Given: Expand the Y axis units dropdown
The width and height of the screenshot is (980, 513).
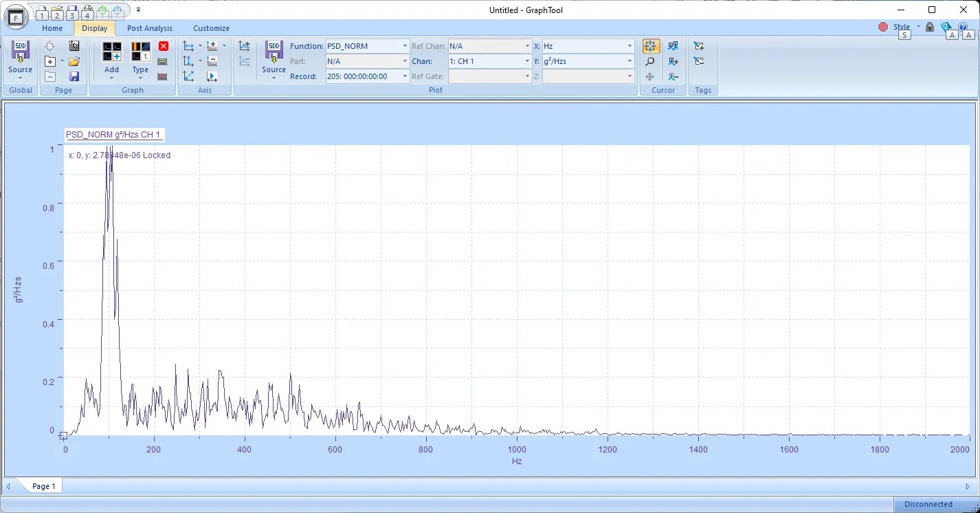Looking at the screenshot, I should 629,61.
